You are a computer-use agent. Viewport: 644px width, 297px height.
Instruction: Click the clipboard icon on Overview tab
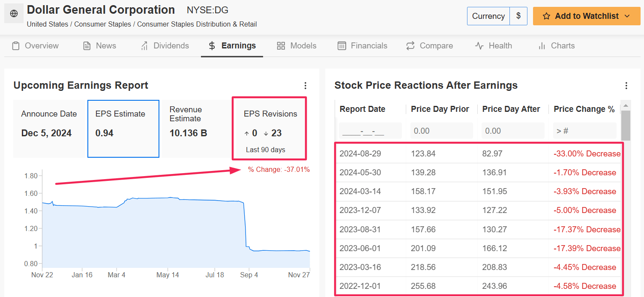[16, 46]
